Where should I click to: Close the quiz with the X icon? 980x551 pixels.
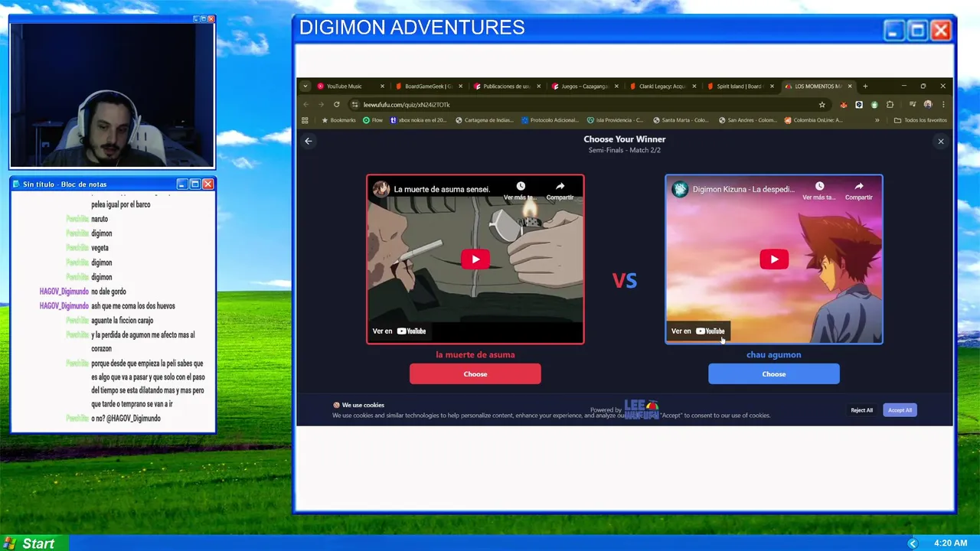941,141
